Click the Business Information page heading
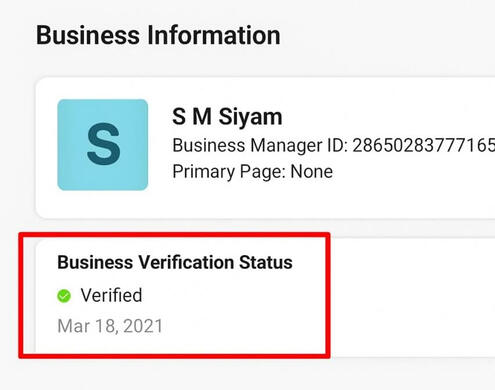 (158, 35)
